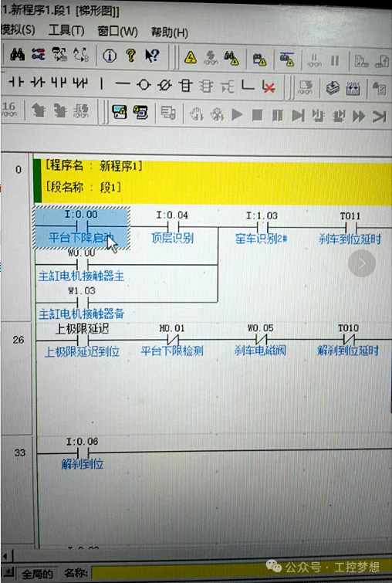Activate the context help arrow-question icon
The height and width of the screenshot is (583, 392).
152,56
